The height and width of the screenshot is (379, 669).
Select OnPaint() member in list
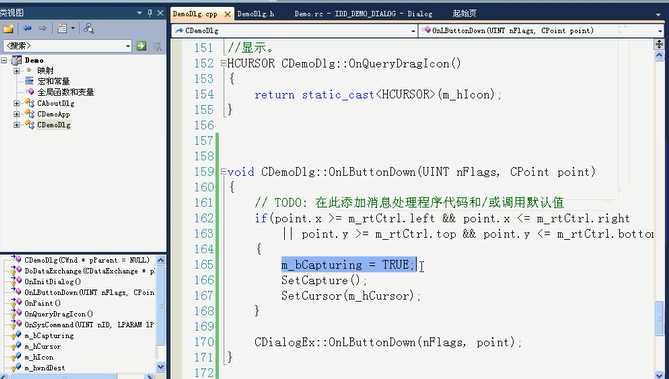(x=42, y=303)
